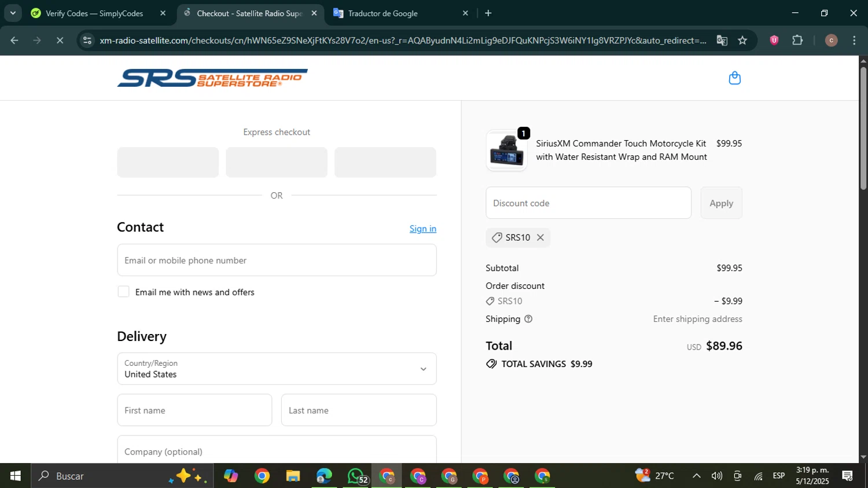Click the TOTAL SAVINGS $9.99 text
The width and height of the screenshot is (868, 488).
coord(547,364)
